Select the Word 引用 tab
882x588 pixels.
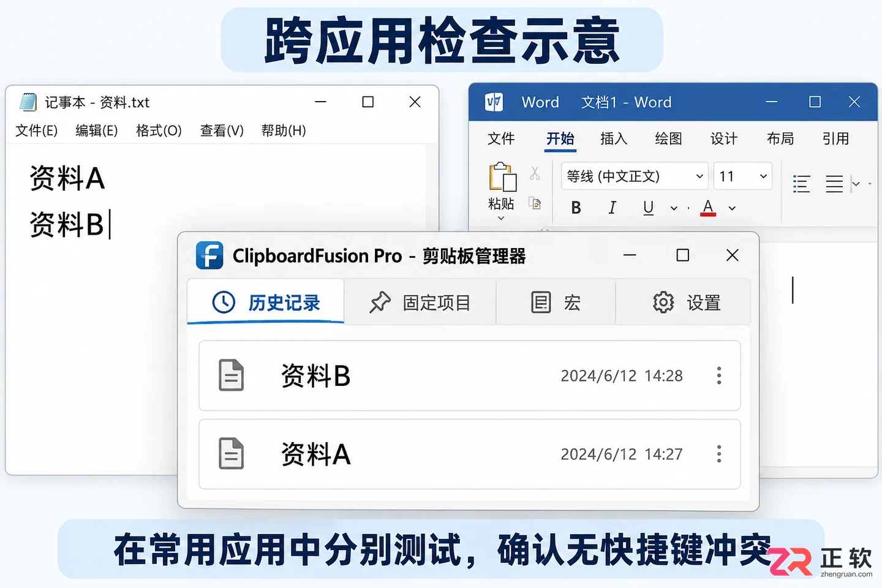click(835, 139)
